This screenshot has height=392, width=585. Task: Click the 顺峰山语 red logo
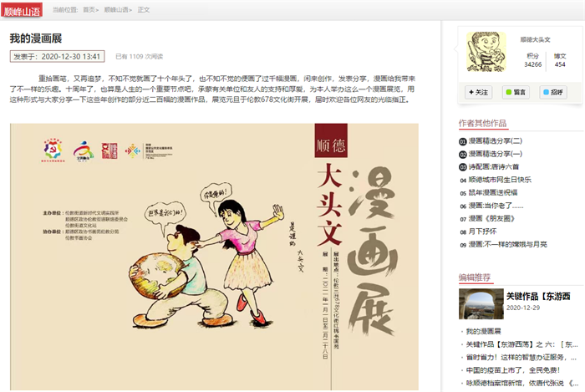click(x=21, y=10)
